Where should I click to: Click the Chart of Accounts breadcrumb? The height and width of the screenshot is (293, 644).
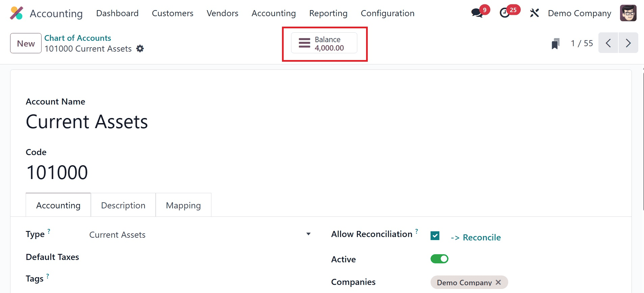point(78,38)
